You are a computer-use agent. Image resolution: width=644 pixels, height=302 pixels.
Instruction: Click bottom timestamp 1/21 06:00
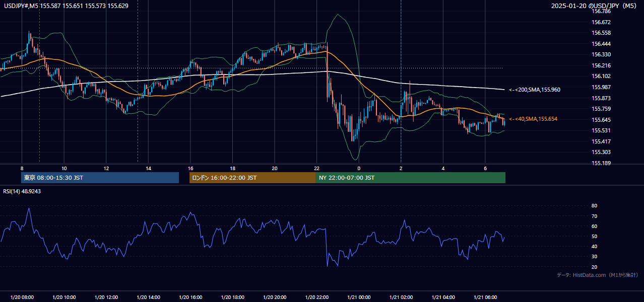pos(485,297)
